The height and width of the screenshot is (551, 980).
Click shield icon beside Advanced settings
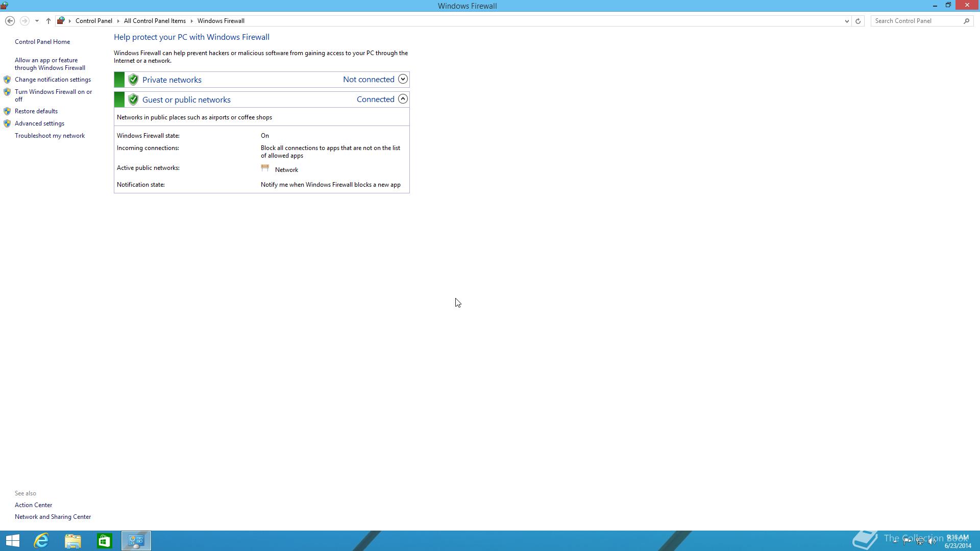click(x=7, y=123)
